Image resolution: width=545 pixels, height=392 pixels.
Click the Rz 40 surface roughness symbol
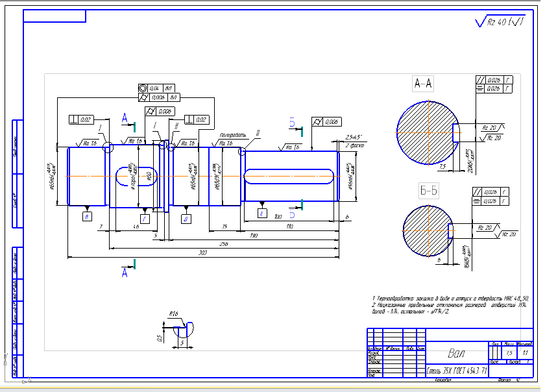click(x=500, y=22)
